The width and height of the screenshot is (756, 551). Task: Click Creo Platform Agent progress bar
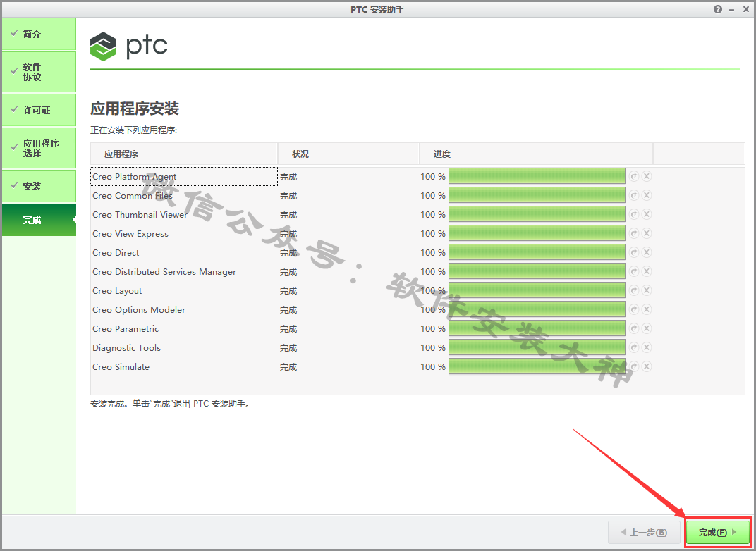click(537, 176)
